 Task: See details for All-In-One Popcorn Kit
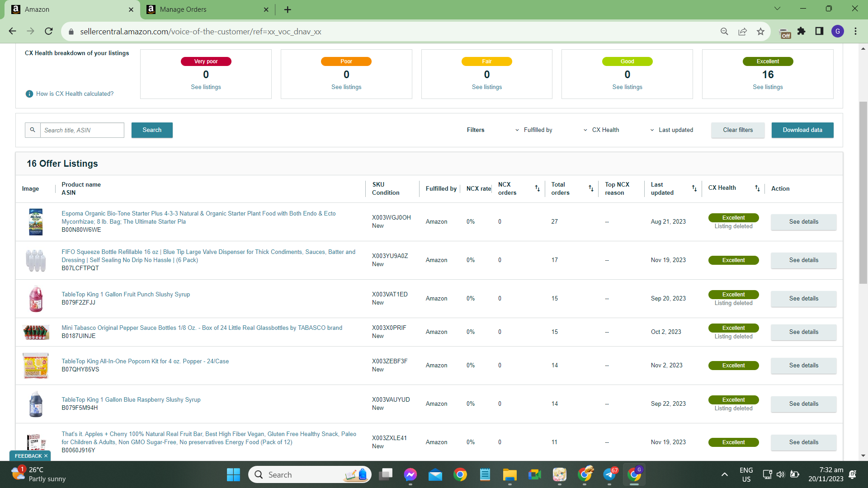click(803, 366)
